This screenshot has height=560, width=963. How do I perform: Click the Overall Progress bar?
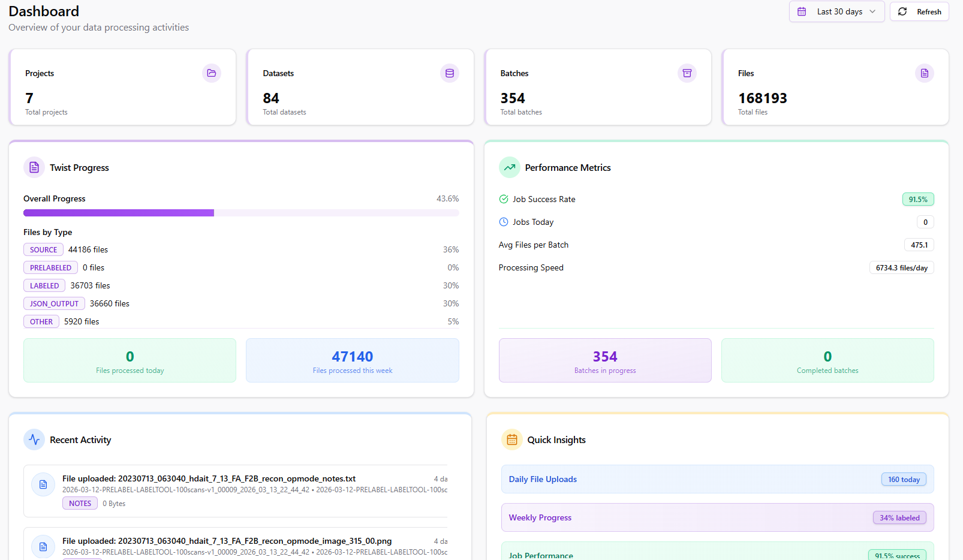[x=241, y=213]
